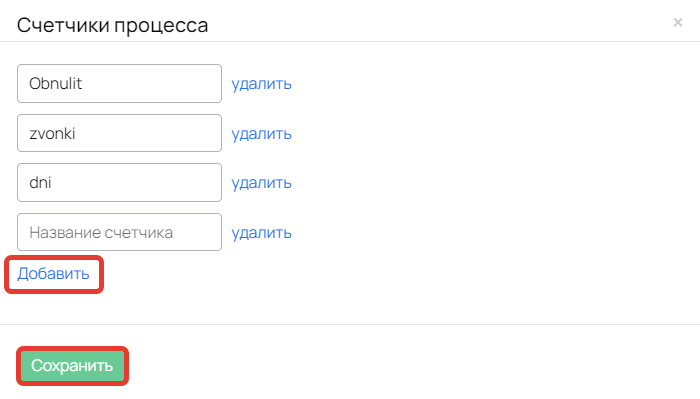This screenshot has height=399, width=700.
Task: Select the dni counter text field
Action: pyautogui.click(x=119, y=183)
